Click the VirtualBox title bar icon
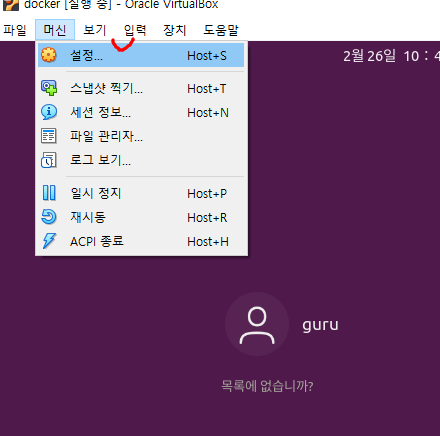 pos(11,5)
